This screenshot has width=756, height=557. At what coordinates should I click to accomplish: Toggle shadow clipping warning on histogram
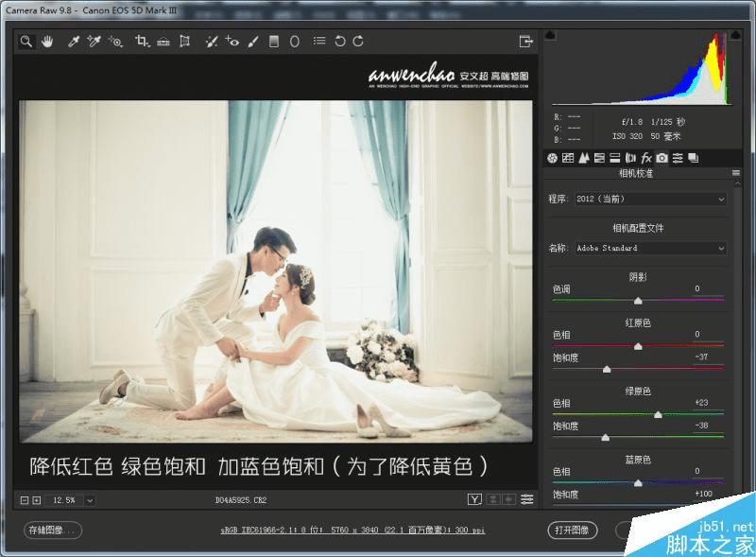[550, 35]
